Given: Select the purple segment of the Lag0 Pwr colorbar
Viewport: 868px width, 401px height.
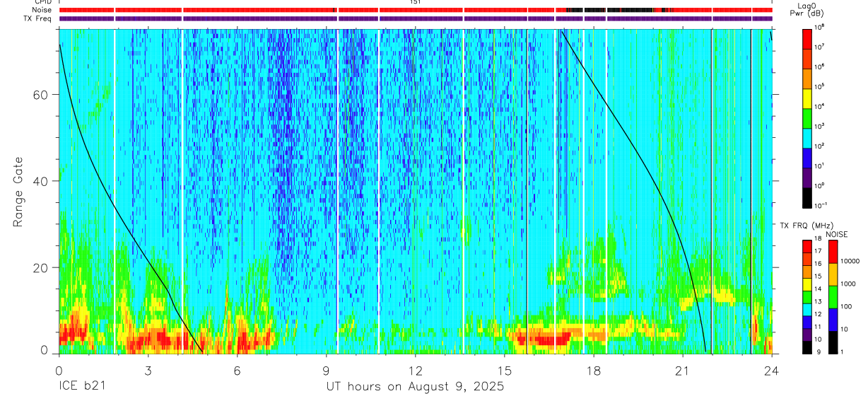Looking at the screenshot, I should click(808, 177).
